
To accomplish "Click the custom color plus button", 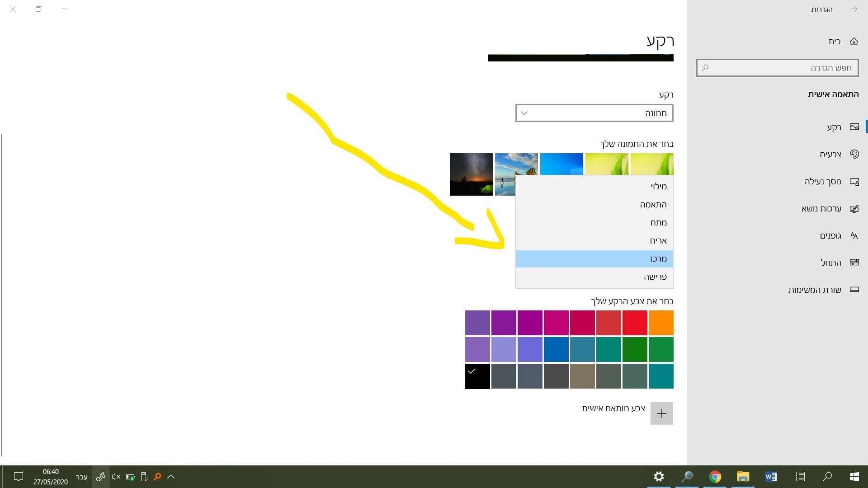I will pyautogui.click(x=661, y=413).
